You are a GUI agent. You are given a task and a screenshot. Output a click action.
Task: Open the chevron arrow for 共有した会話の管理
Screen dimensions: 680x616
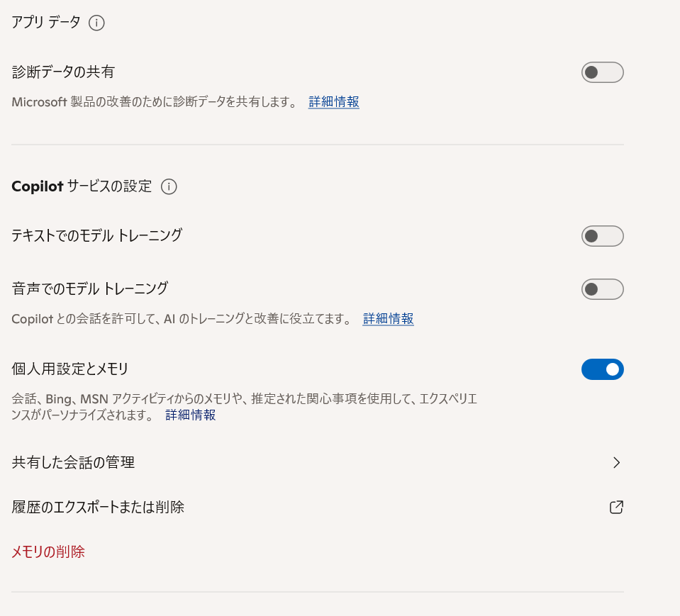click(x=616, y=463)
